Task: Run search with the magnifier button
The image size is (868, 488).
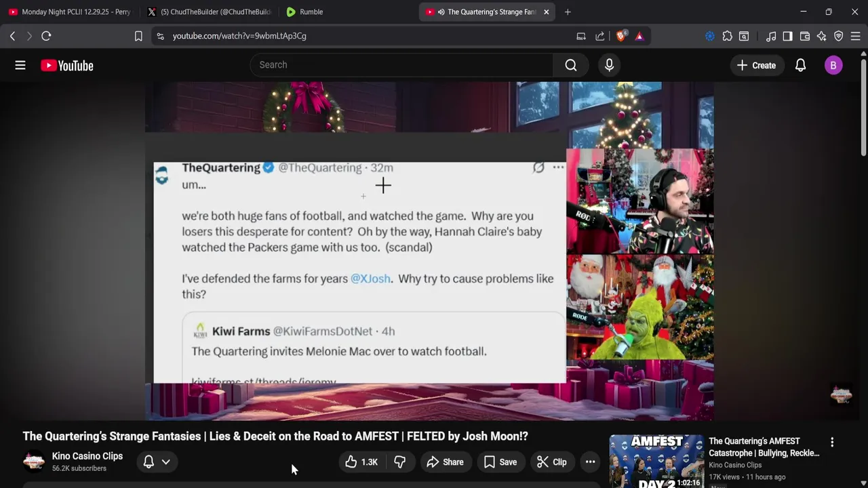Action: click(x=571, y=65)
